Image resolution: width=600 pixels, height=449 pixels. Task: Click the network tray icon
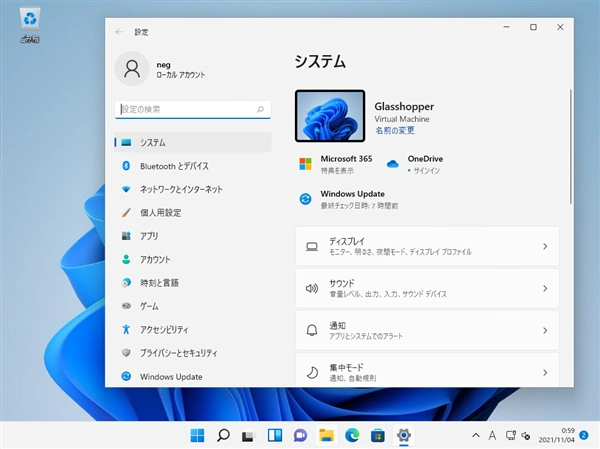(510, 435)
